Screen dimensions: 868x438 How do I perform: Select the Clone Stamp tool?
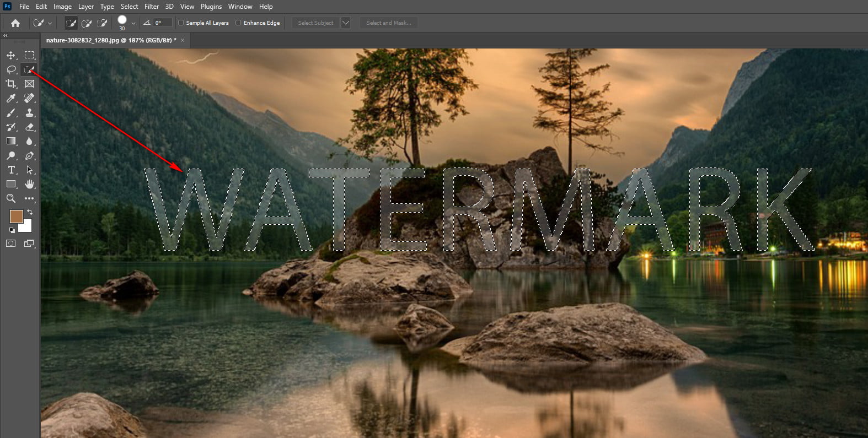[29, 112]
